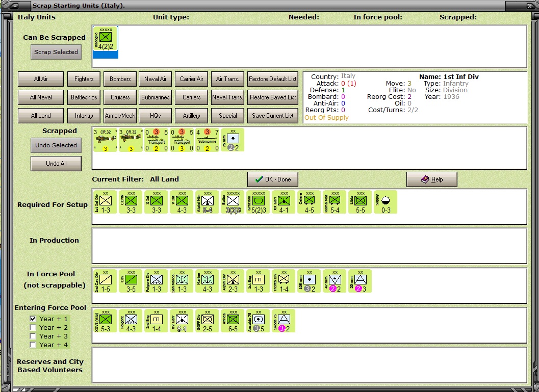Select the CCNN 3-3 corps counter
539x392 pixels.
131,202
